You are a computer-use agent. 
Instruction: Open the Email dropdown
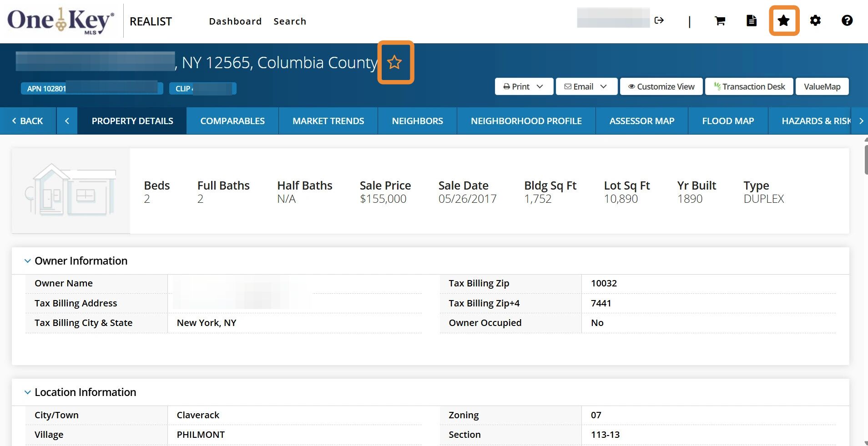click(x=586, y=86)
